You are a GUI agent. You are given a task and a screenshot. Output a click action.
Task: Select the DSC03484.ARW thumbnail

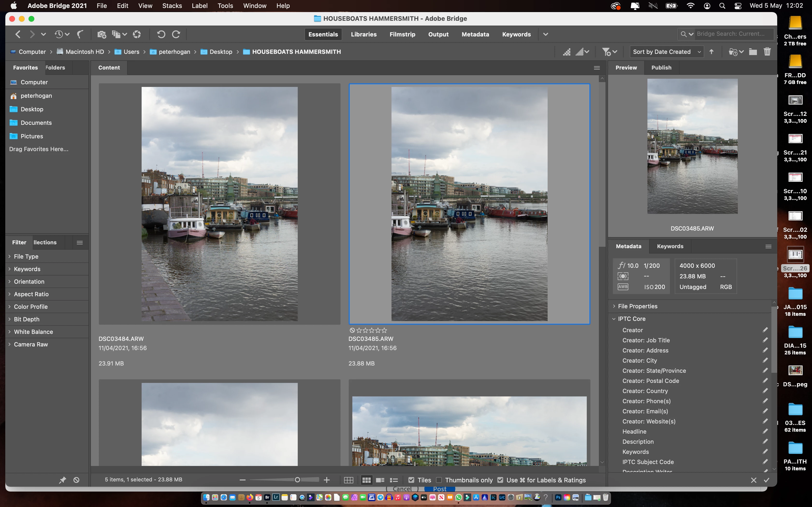pyautogui.click(x=219, y=204)
